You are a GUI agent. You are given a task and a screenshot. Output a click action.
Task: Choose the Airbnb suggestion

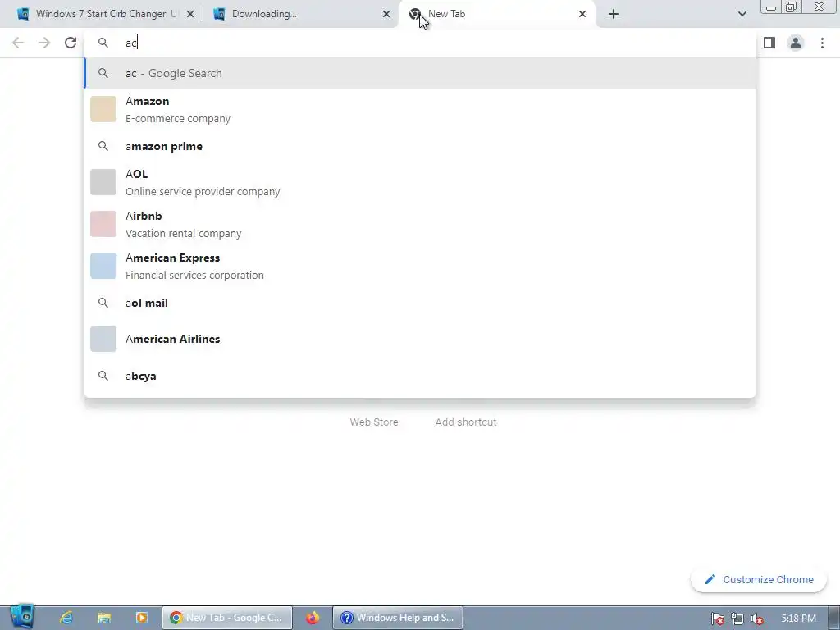421,224
